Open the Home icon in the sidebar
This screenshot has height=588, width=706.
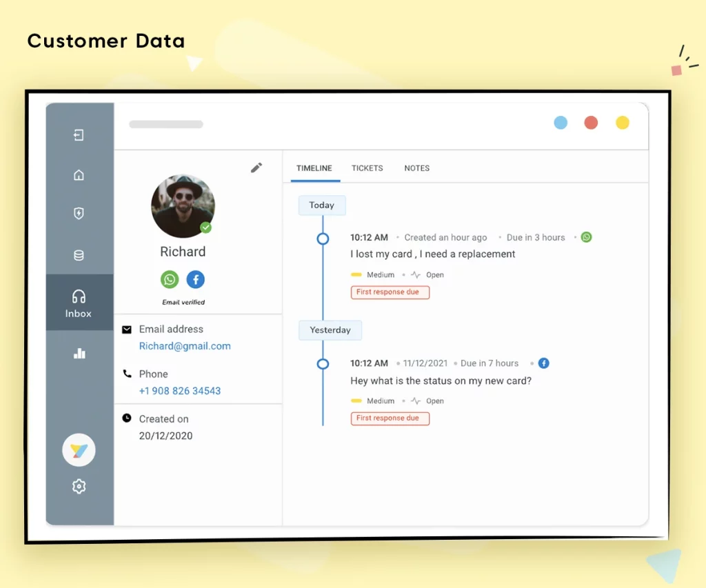[x=79, y=174]
